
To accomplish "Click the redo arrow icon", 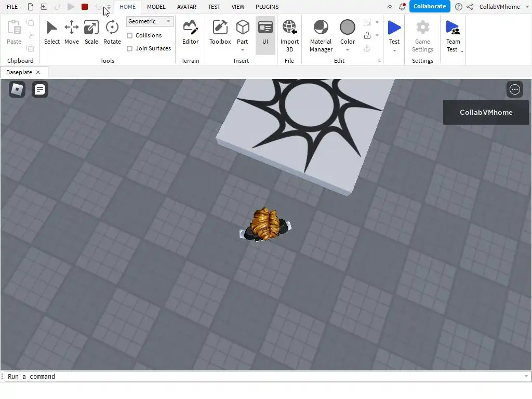I will click(57, 7).
